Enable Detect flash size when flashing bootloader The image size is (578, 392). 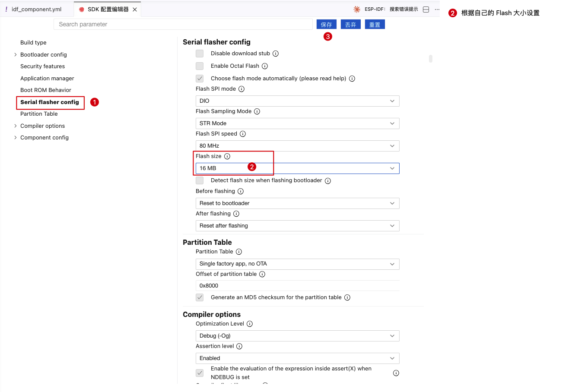coord(200,180)
